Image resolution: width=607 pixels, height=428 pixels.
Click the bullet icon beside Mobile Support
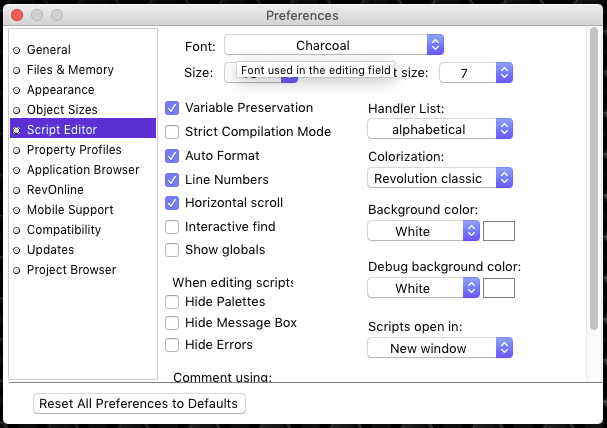(16, 210)
